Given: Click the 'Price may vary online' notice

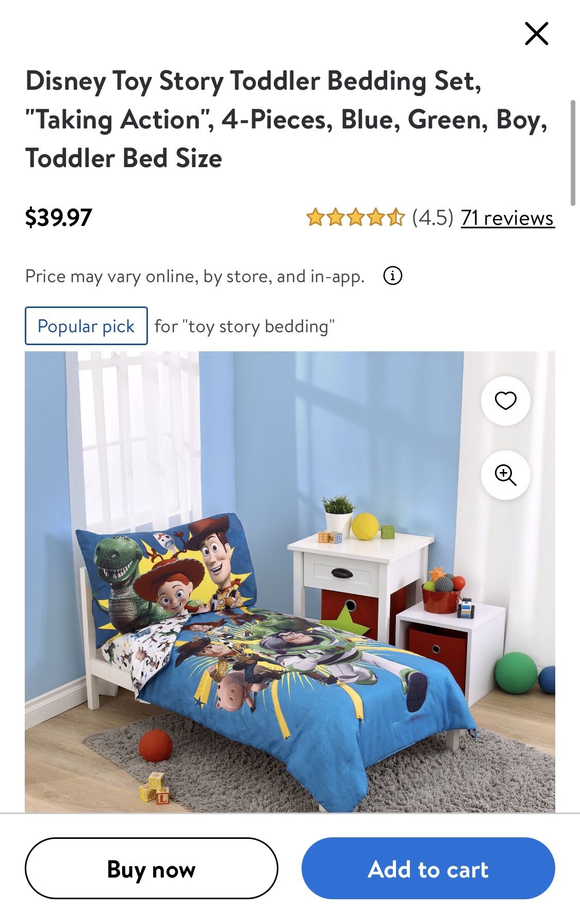Looking at the screenshot, I should 195,277.
